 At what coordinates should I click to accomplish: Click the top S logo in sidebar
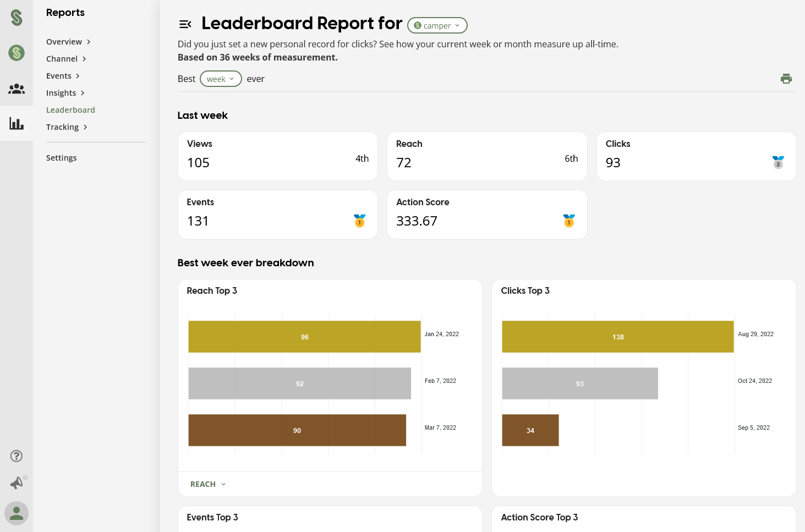click(x=17, y=17)
